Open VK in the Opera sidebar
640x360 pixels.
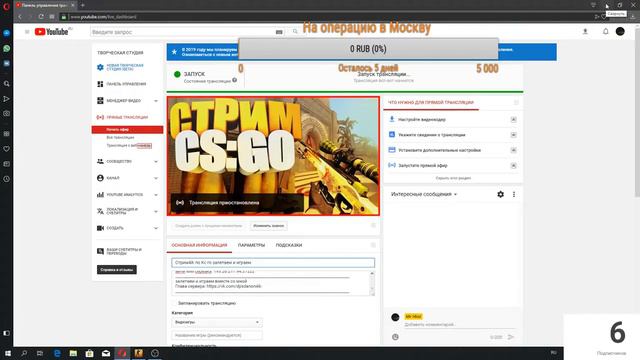[x=7, y=64]
